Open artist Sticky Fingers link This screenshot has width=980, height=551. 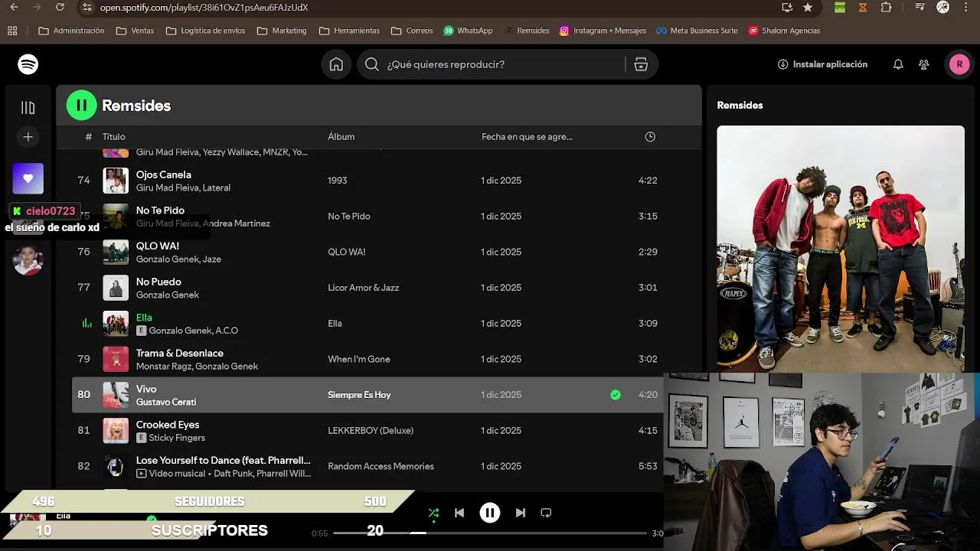[x=177, y=438]
